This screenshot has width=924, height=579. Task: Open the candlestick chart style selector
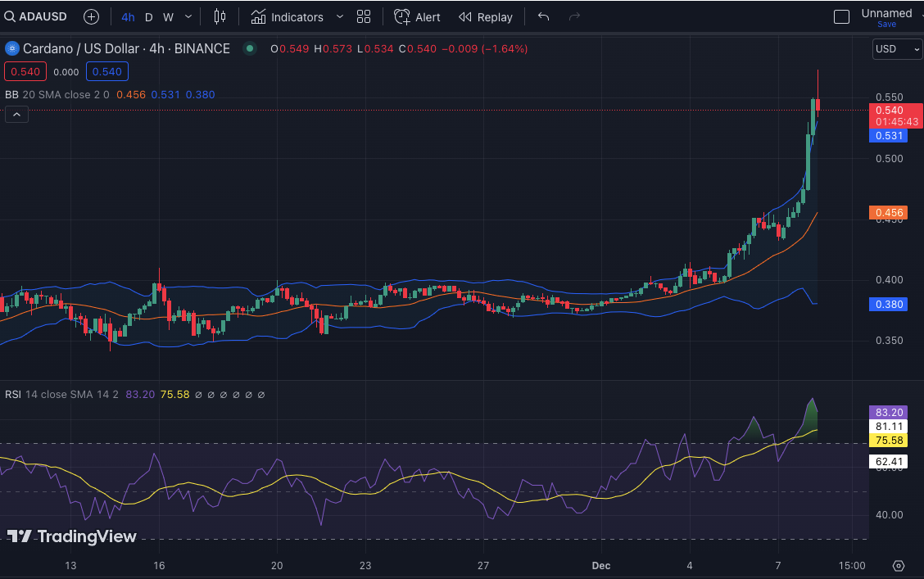click(x=220, y=16)
